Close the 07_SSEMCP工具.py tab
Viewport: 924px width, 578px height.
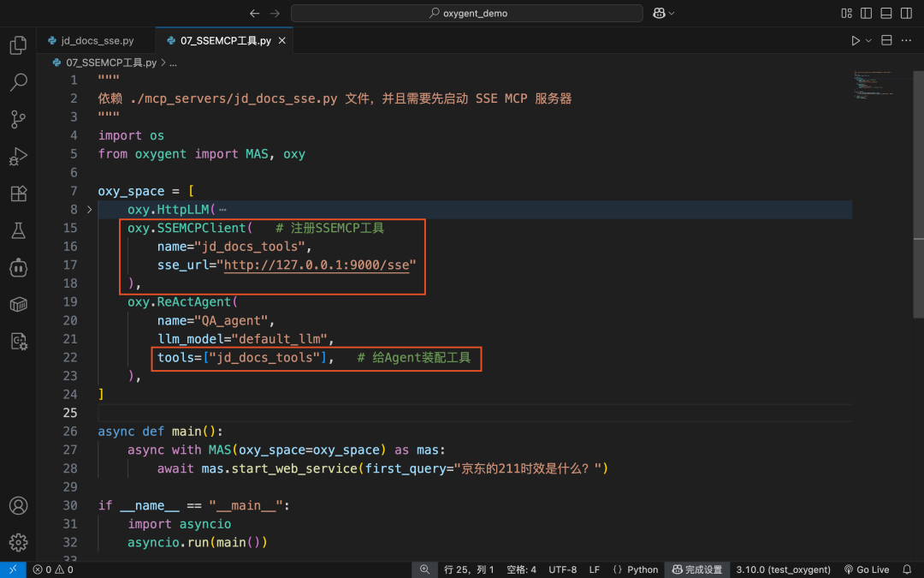281,40
